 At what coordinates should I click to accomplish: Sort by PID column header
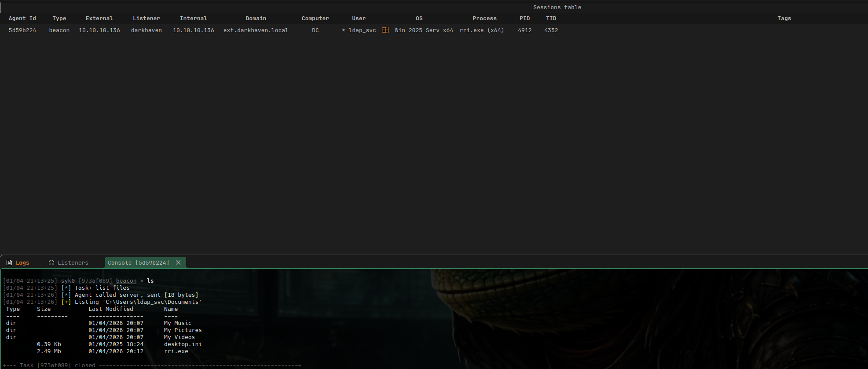pos(525,18)
